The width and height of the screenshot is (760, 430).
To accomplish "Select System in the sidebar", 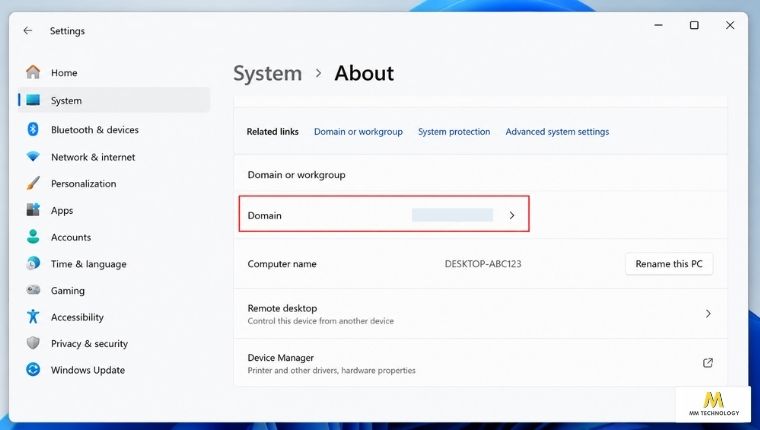I will click(114, 100).
